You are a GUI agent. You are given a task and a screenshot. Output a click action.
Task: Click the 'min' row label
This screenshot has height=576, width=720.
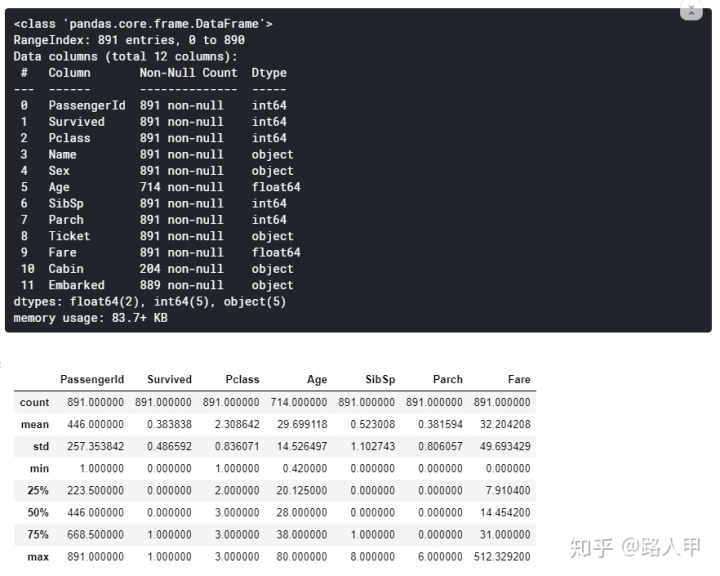39,469
